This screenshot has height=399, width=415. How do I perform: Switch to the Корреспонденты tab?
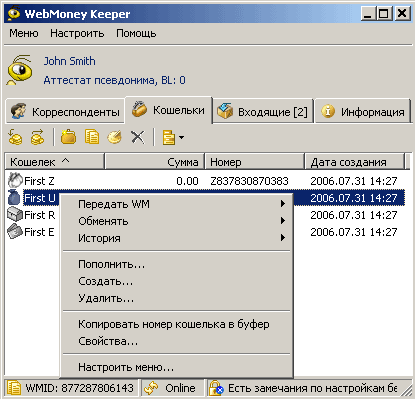tap(65, 111)
